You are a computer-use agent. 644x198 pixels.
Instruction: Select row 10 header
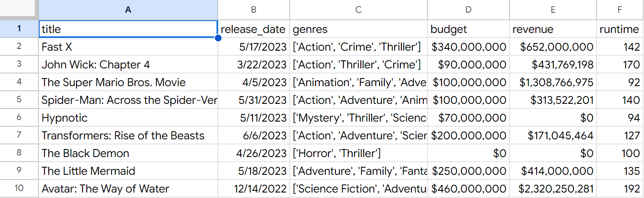(x=19, y=189)
